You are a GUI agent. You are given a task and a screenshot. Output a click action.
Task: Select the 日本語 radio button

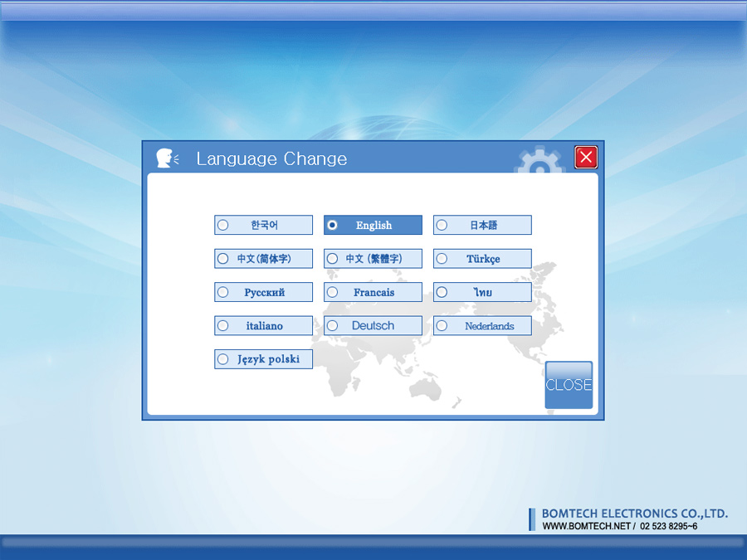(x=482, y=225)
